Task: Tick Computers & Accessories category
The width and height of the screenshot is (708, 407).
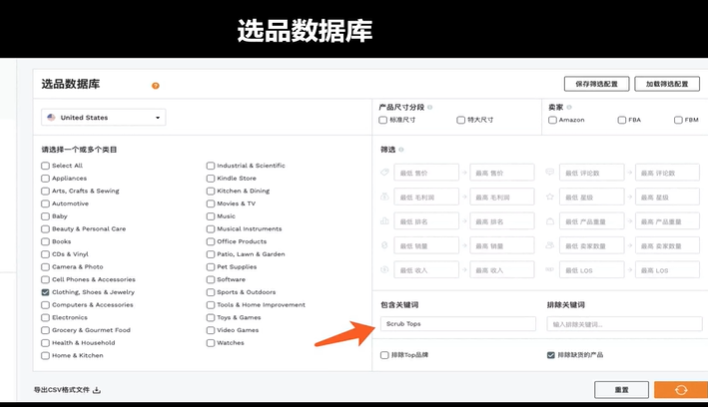Action: click(45, 305)
